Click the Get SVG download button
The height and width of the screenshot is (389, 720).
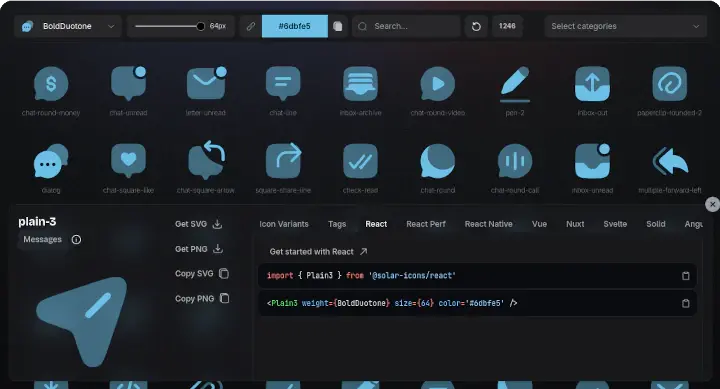tap(198, 224)
